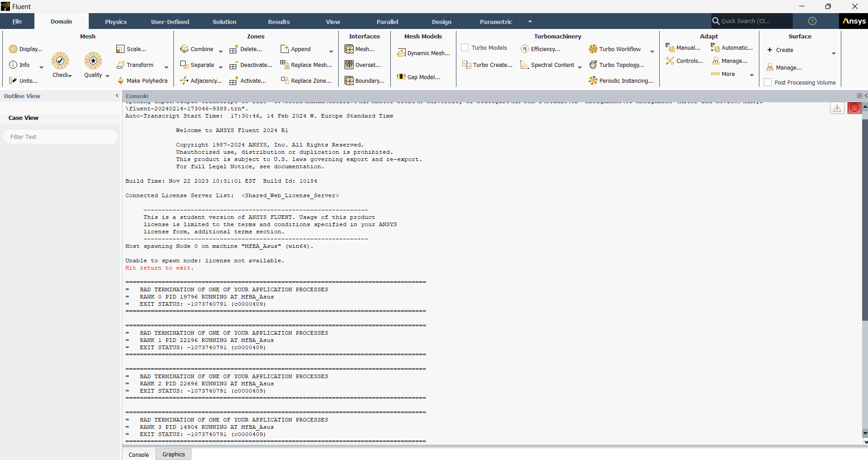
Task: Click the Combine zones tool
Action: click(197, 49)
